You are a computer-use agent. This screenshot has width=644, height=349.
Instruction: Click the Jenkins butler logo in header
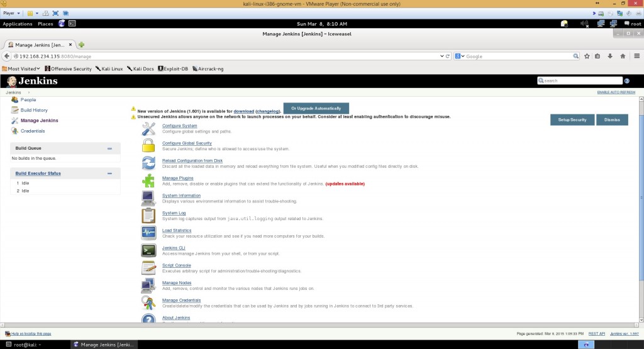11,81
